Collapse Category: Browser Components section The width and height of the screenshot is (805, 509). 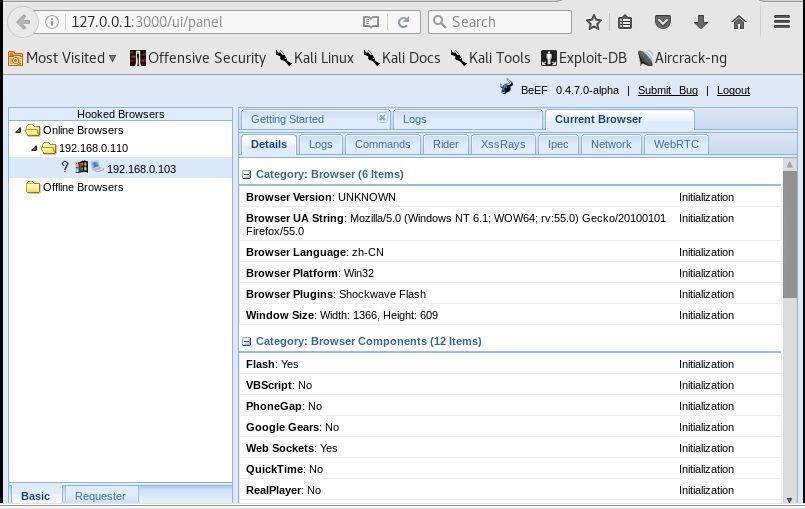pyautogui.click(x=246, y=342)
